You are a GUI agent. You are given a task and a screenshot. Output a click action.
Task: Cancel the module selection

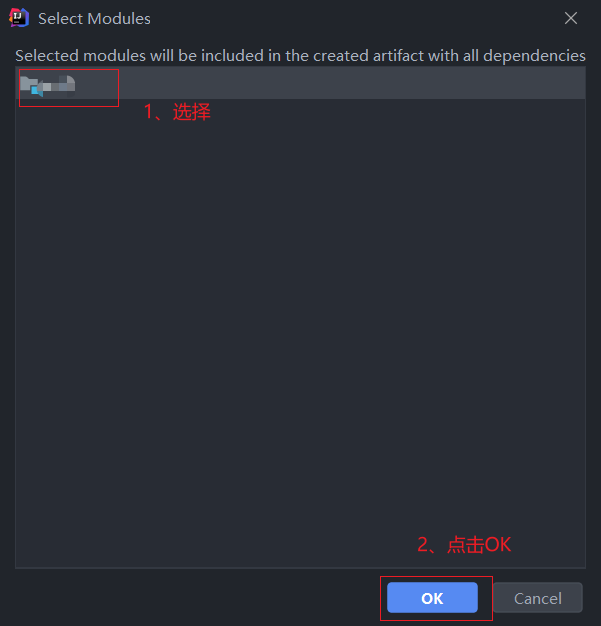tap(538, 598)
